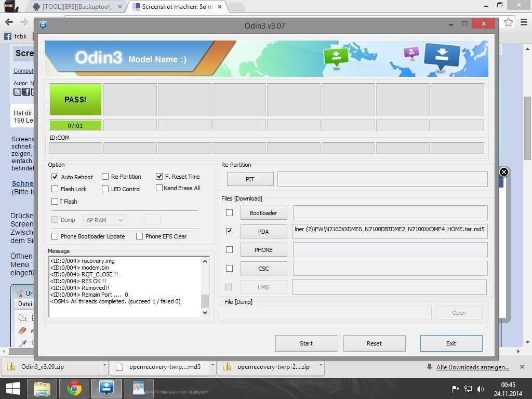This screenshot has height=399, width=532.
Task: Click the PIT file path field
Action: pyautogui.click(x=382, y=179)
